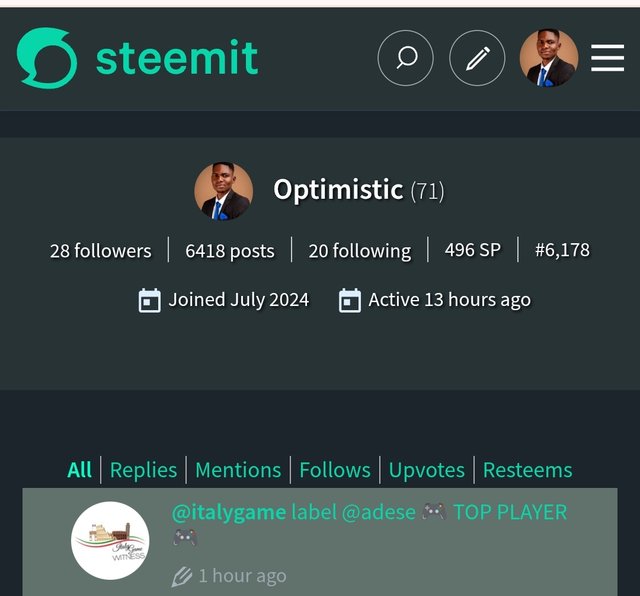Select the All notifications tab
Image resolution: width=640 pixels, height=596 pixels.
coord(80,470)
